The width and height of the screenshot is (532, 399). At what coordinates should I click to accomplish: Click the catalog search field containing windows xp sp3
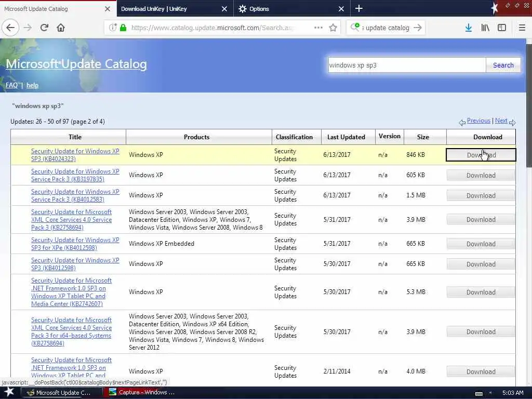(406, 65)
